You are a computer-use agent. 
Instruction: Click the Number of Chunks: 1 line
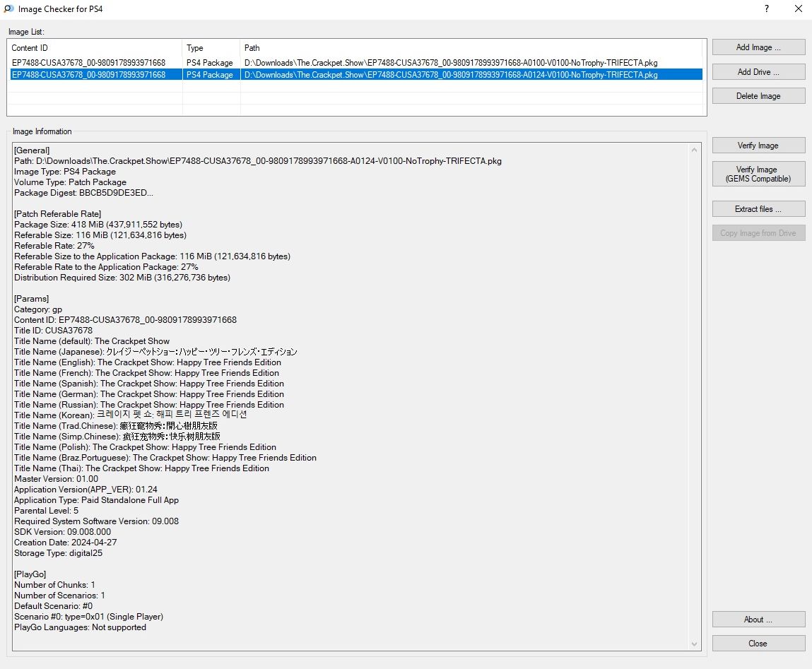coord(55,585)
